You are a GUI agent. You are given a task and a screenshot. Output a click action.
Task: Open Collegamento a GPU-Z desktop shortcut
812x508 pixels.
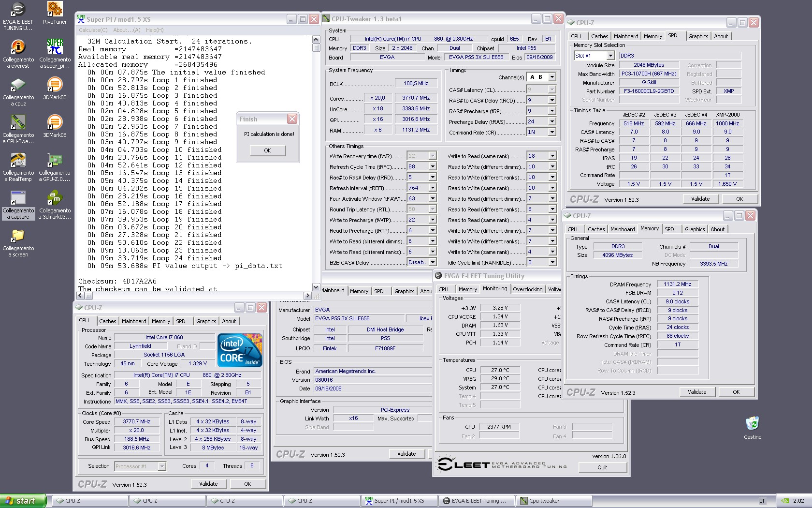(x=55, y=167)
